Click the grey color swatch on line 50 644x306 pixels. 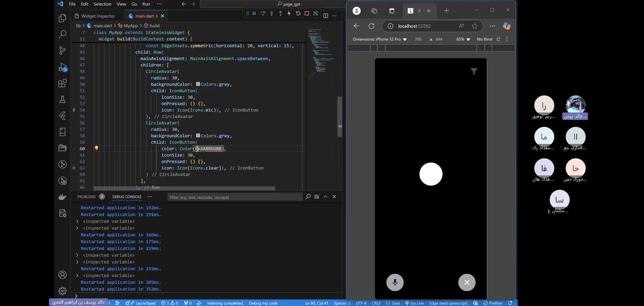(x=198, y=84)
